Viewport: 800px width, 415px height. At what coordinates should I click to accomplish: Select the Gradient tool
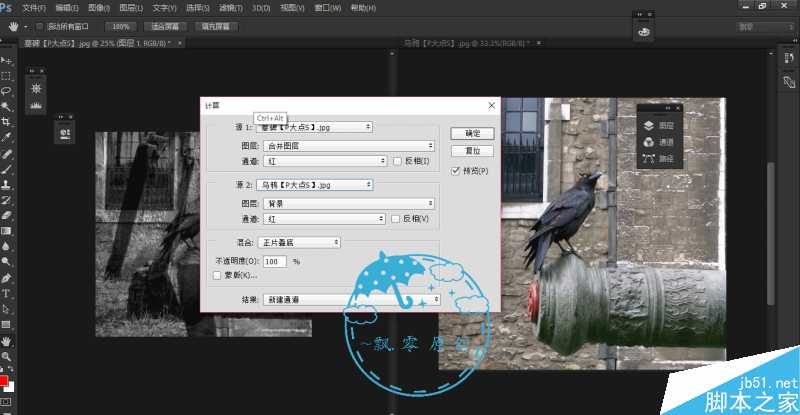6,231
